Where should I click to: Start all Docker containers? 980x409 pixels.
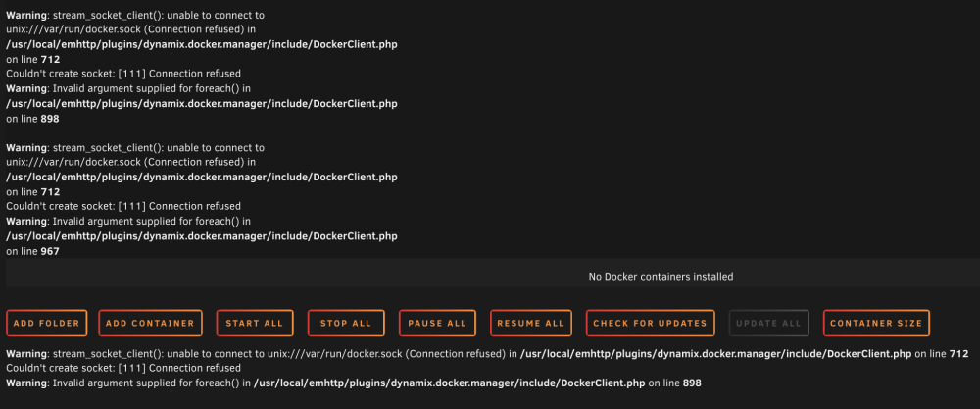(x=255, y=324)
